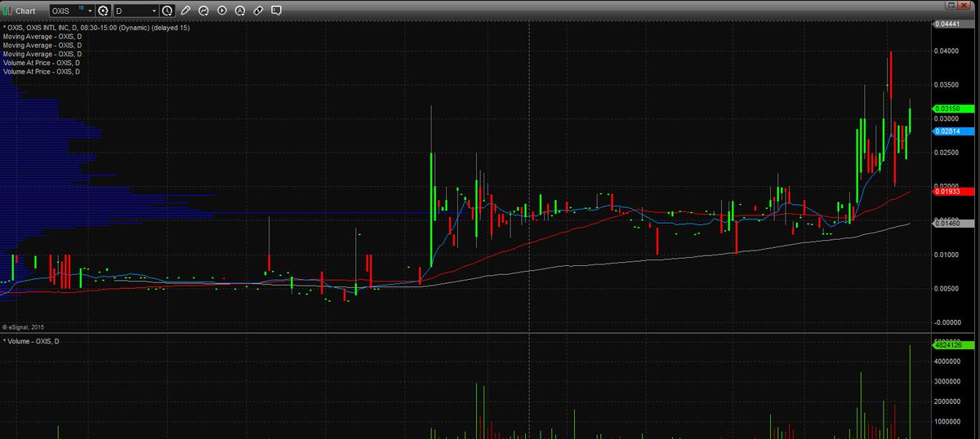Click the detach window button at top right
The width and height of the screenshot is (980, 439).
click(950, 5)
